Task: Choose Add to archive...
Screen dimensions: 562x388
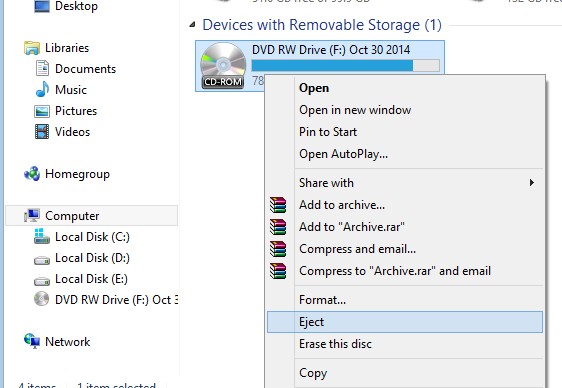Action: coord(405,205)
